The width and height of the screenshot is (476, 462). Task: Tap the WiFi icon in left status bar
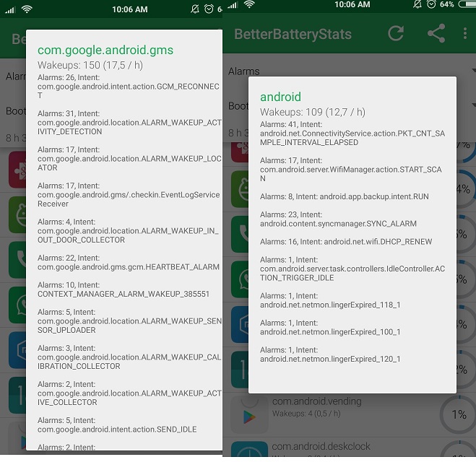point(27,9)
